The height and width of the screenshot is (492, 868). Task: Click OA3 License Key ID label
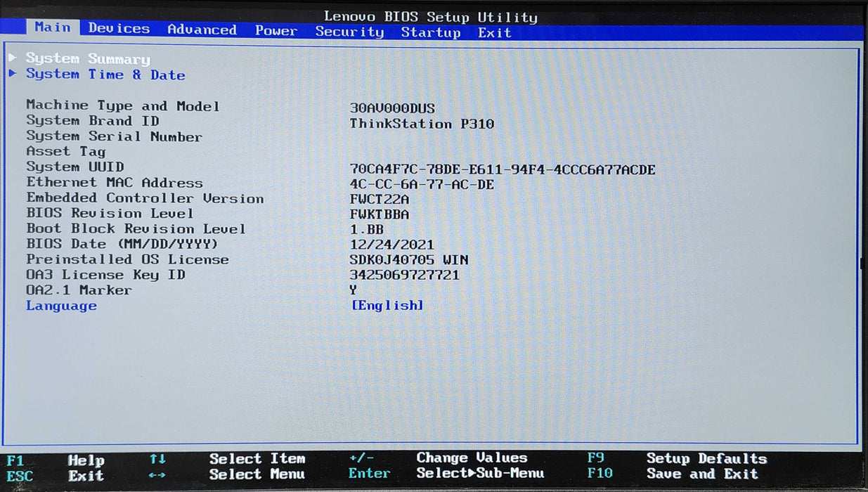105,275
